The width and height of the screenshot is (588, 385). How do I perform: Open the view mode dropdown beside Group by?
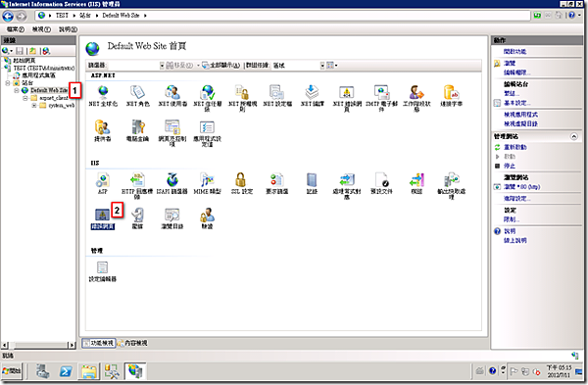click(x=332, y=66)
